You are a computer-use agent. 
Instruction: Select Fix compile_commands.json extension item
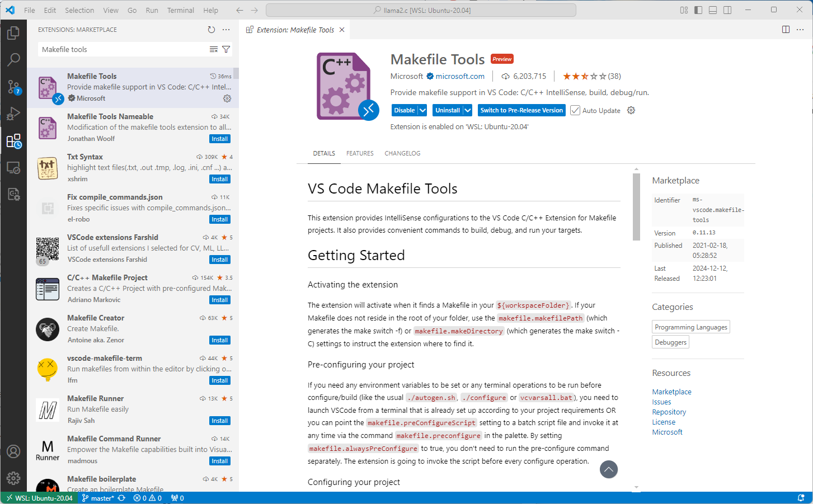tap(133, 209)
